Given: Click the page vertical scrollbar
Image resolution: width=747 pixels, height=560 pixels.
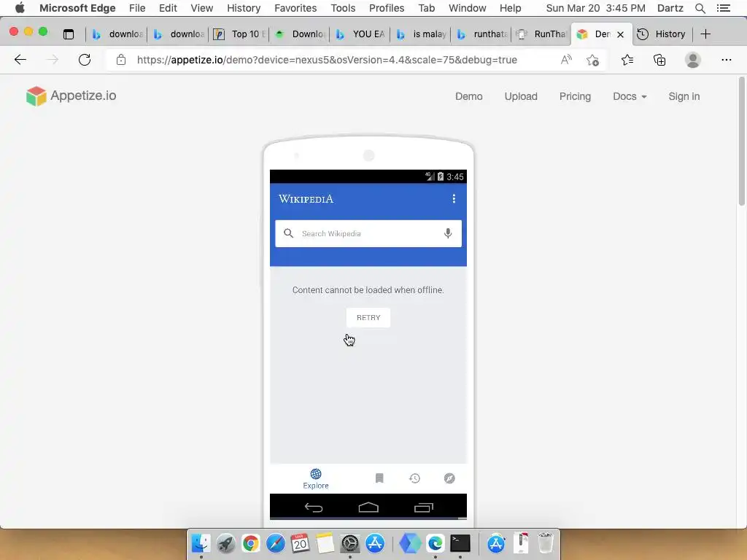Looking at the screenshot, I should coord(742,141).
